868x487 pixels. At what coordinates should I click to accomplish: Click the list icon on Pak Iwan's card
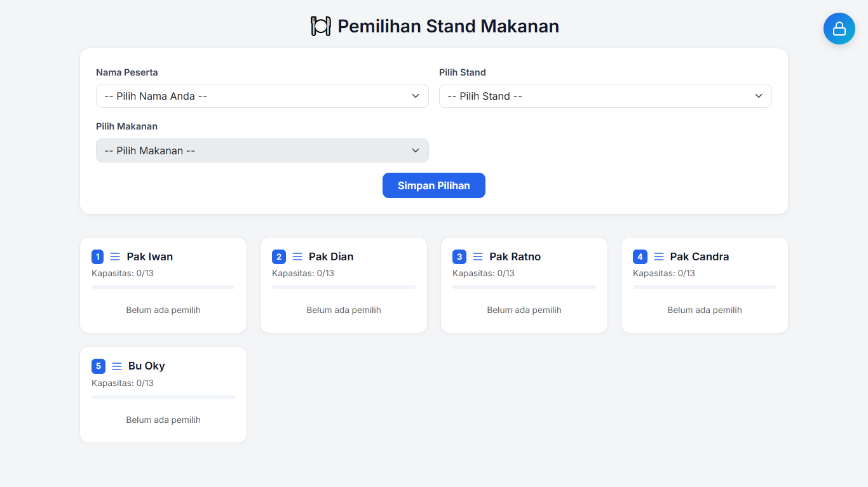coord(114,257)
